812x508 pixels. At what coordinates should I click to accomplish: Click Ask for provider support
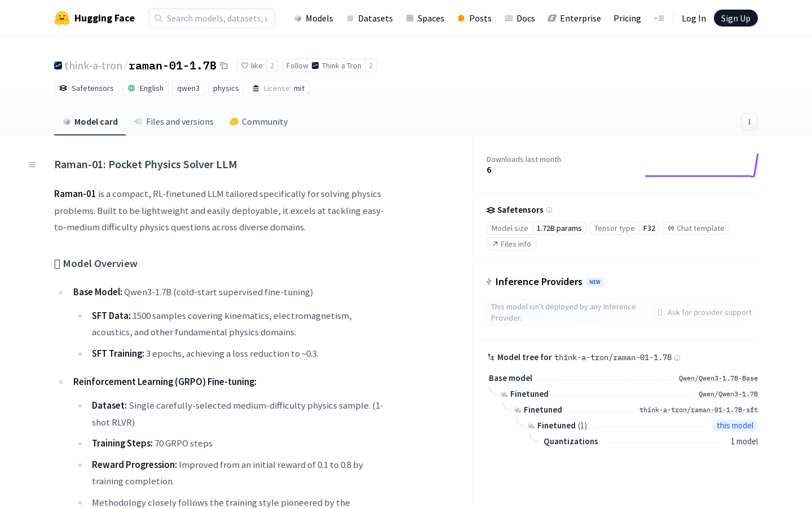(x=704, y=312)
